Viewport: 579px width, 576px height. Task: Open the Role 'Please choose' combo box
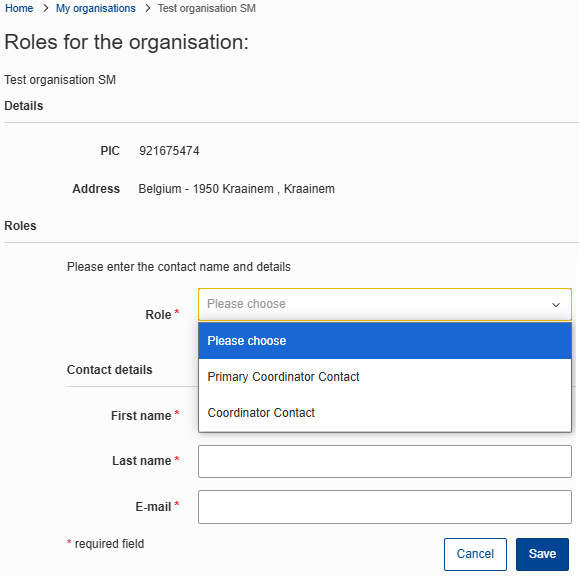click(385, 304)
